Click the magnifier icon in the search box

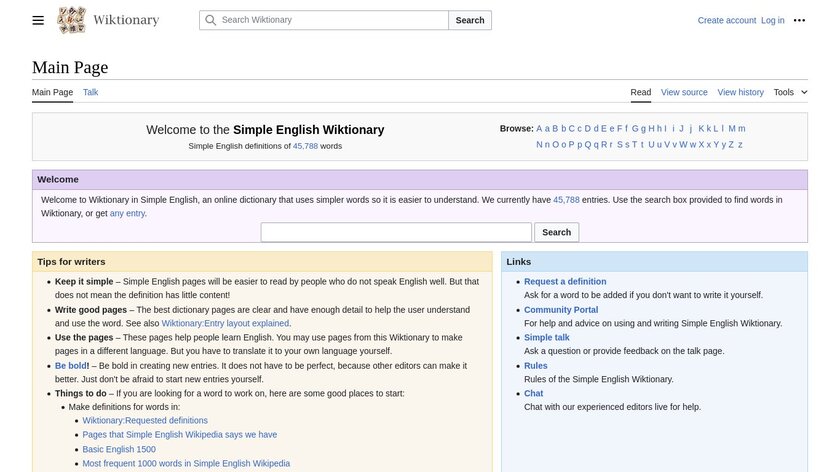210,20
